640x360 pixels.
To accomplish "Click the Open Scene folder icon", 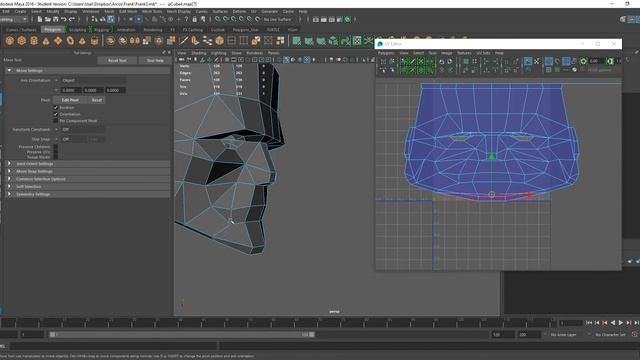I will pos(48,19).
